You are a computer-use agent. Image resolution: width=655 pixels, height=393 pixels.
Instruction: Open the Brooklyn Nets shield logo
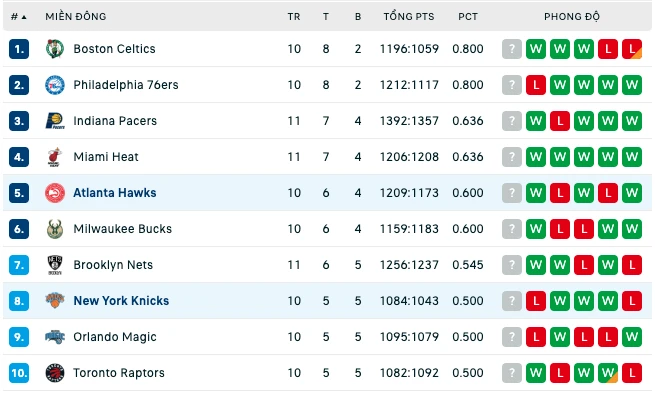(x=55, y=265)
